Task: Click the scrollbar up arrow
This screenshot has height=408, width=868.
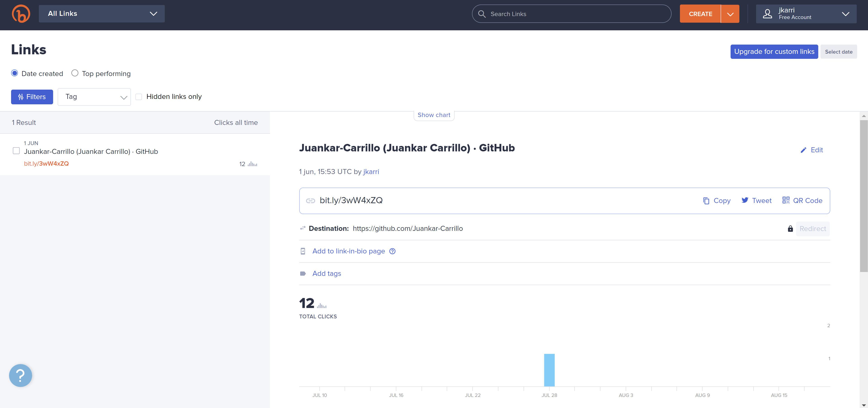Action: coord(864,116)
